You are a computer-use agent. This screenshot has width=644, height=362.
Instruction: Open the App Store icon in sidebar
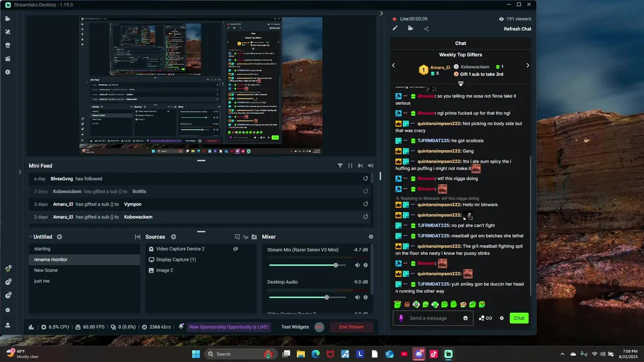tap(8, 45)
